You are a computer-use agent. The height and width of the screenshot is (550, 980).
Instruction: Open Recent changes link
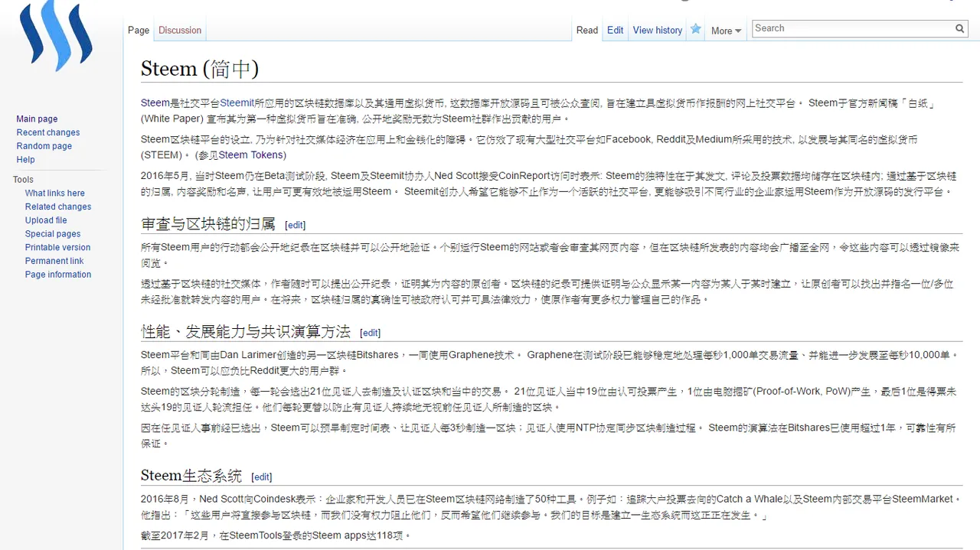pyautogui.click(x=48, y=133)
